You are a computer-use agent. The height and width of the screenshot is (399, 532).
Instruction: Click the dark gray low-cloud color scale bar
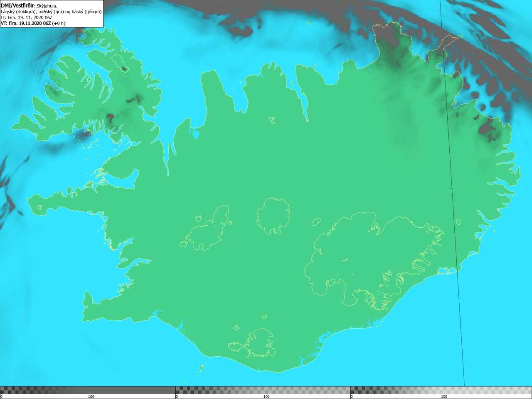[x=88, y=390]
